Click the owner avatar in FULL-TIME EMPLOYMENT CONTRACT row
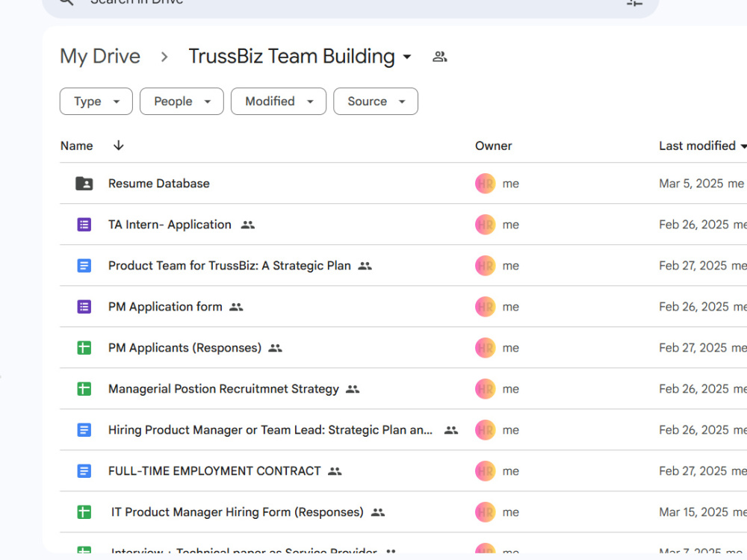This screenshot has width=747, height=560. pos(485,471)
